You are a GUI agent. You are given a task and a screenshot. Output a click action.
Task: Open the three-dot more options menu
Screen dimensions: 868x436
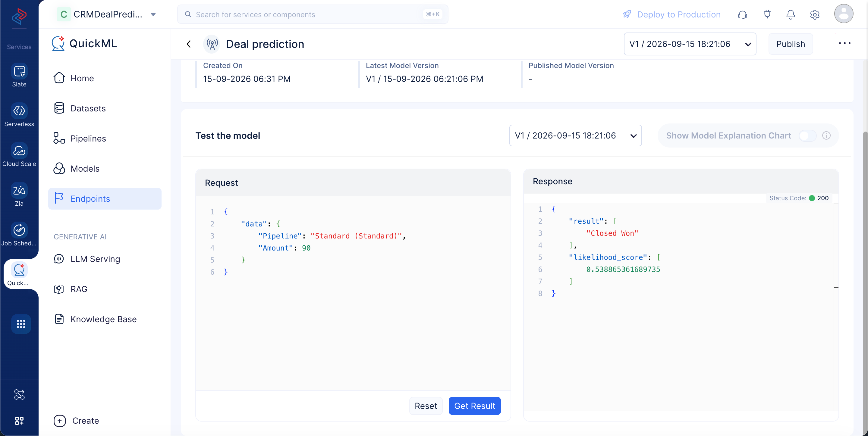click(844, 43)
